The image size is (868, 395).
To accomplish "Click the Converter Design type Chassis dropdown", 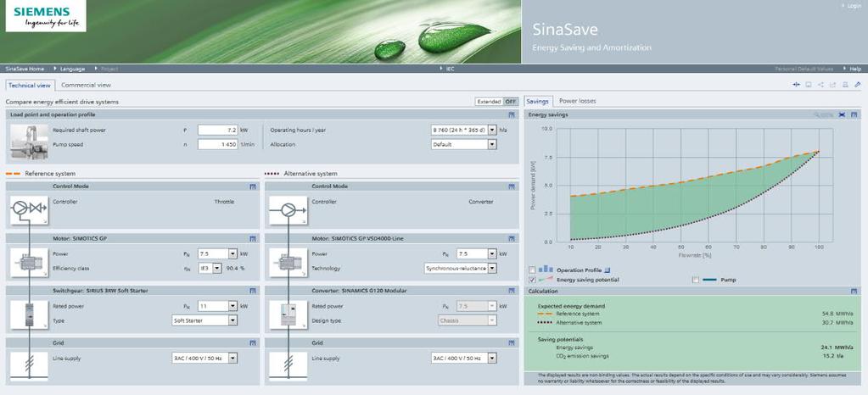I will coord(468,320).
